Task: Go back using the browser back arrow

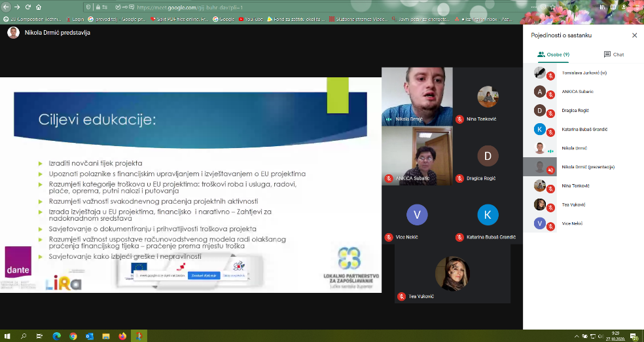Action: click(x=6, y=7)
